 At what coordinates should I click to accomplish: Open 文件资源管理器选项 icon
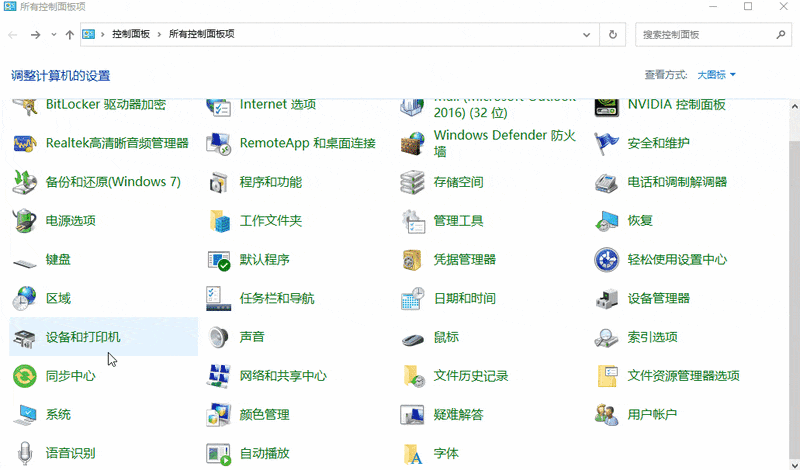pos(608,376)
